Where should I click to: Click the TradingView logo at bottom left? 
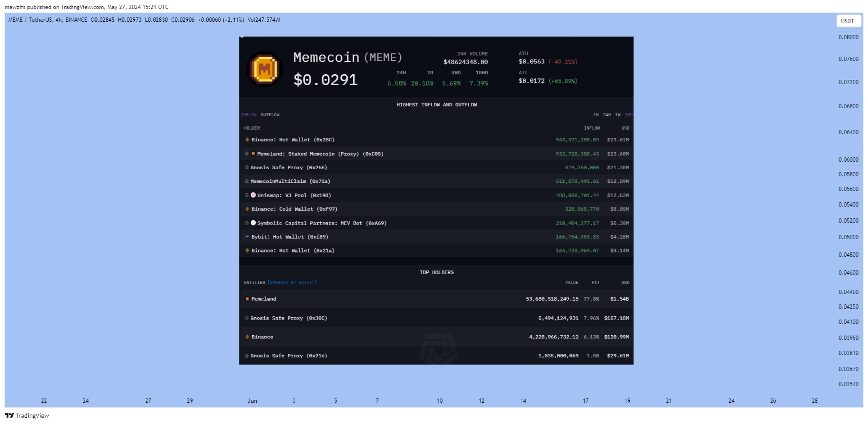[27, 415]
